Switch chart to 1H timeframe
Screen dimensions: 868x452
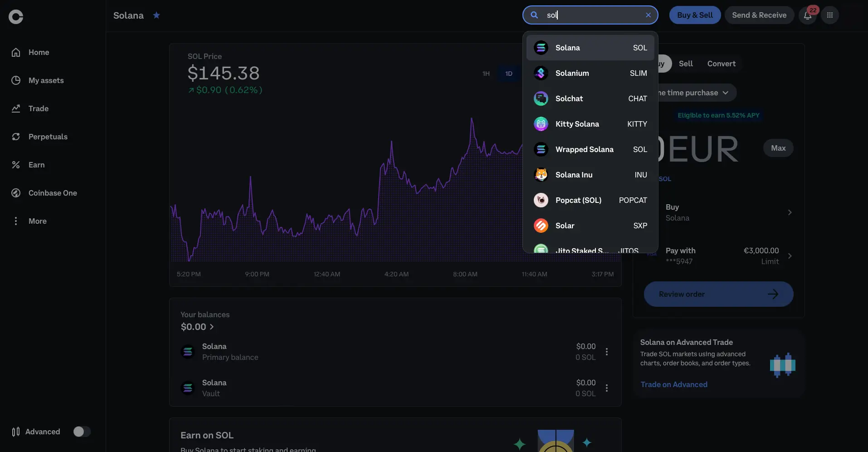(486, 74)
